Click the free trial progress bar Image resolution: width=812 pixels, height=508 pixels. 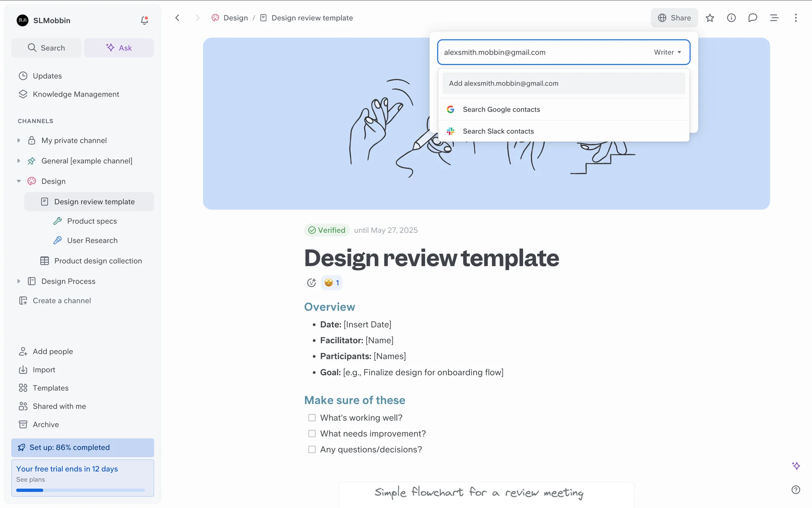[x=80, y=490]
